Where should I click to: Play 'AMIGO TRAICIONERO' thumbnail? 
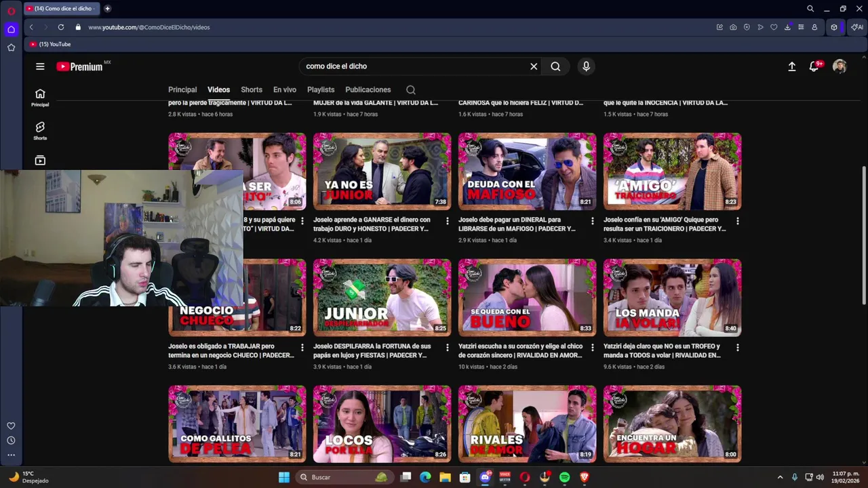[x=672, y=171]
